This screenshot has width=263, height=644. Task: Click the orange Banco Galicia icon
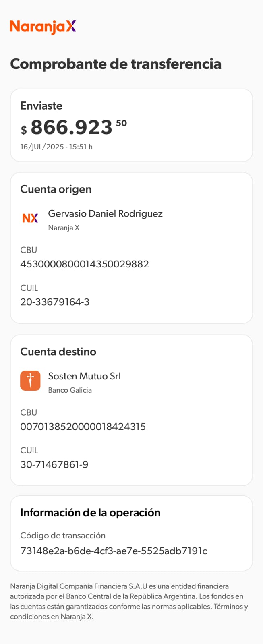click(x=30, y=381)
